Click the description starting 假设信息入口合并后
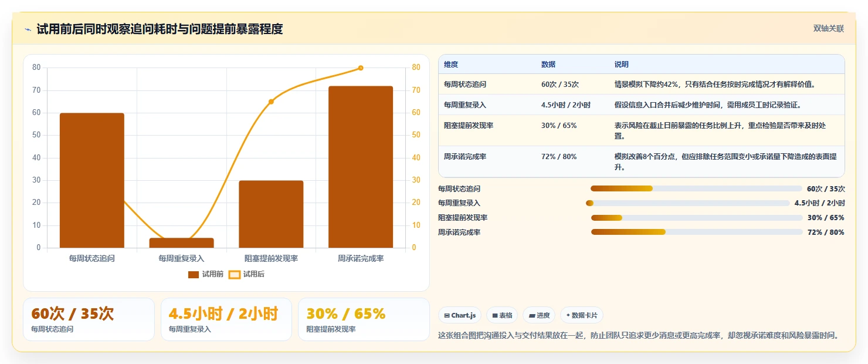Viewport: 868px width, 364px height. click(x=708, y=105)
